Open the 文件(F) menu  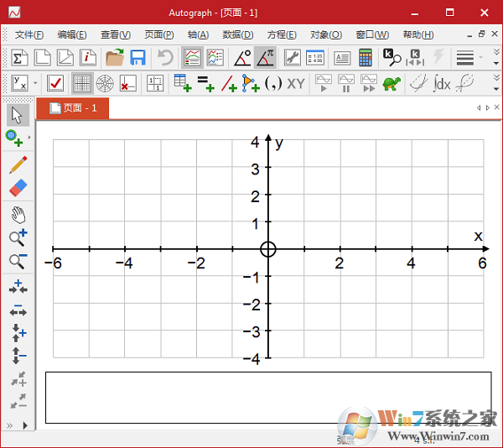click(29, 34)
